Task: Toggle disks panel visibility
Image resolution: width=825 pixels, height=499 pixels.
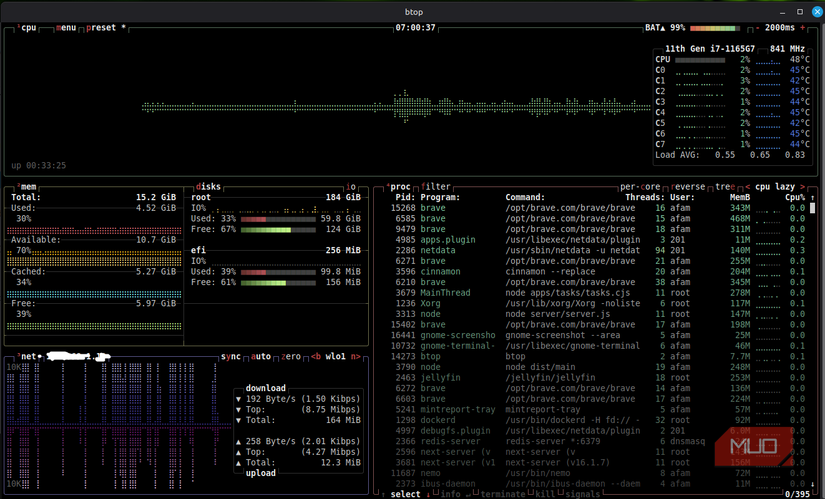Action: (208, 187)
